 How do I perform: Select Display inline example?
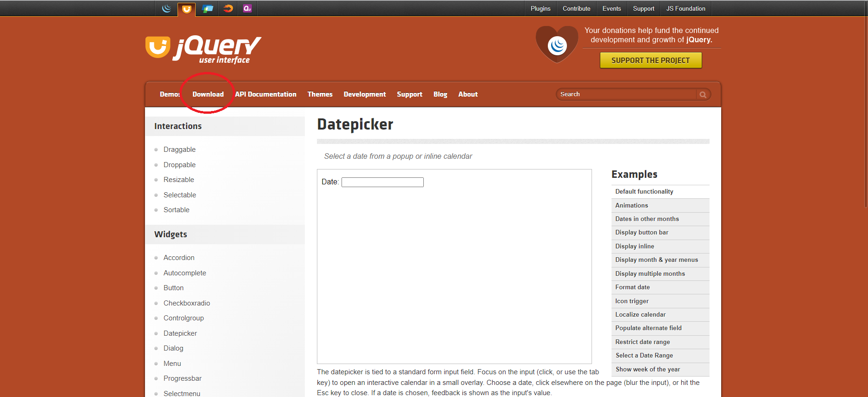click(660, 247)
